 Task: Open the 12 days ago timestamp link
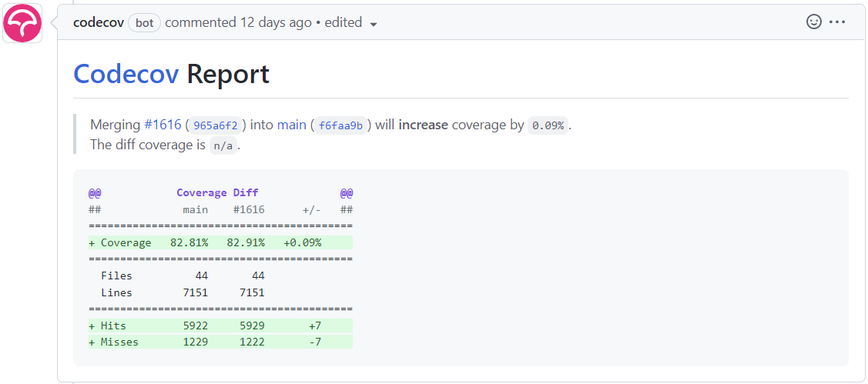pos(276,22)
